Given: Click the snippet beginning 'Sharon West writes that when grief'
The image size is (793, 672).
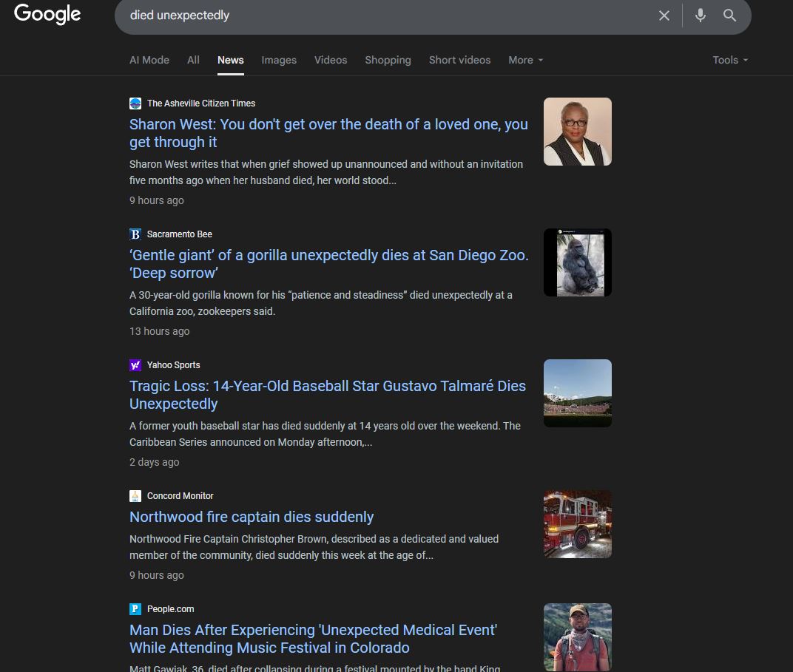Looking at the screenshot, I should pos(326,172).
